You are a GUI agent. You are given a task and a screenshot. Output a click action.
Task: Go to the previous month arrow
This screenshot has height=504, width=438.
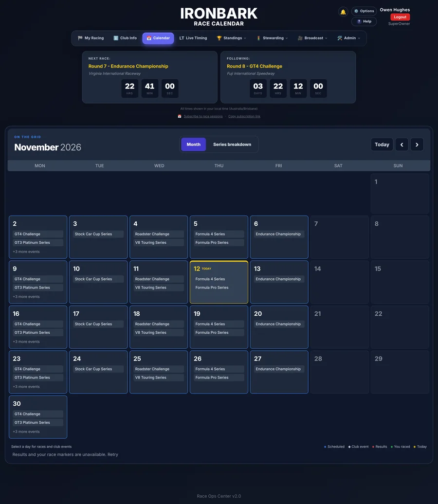[401, 144]
